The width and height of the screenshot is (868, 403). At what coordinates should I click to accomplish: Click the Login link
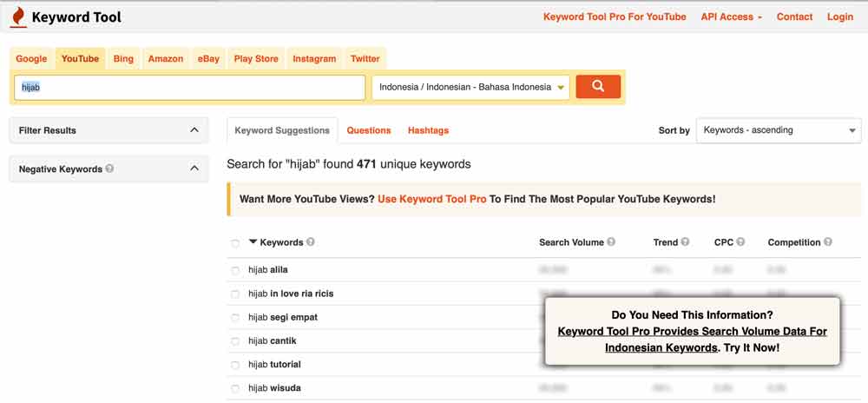839,17
